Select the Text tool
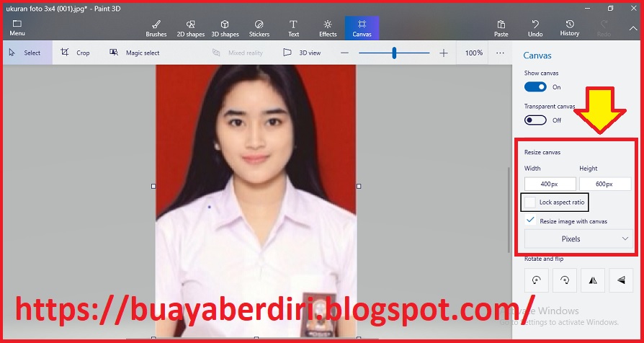This screenshot has width=644, height=343. (x=293, y=28)
